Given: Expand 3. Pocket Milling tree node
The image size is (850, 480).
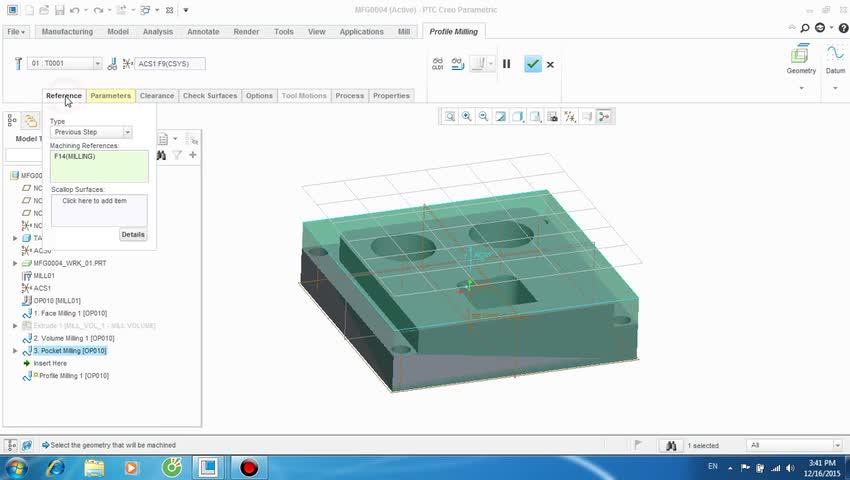Looking at the screenshot, I should pyautogui.click(x=15, y=351).
